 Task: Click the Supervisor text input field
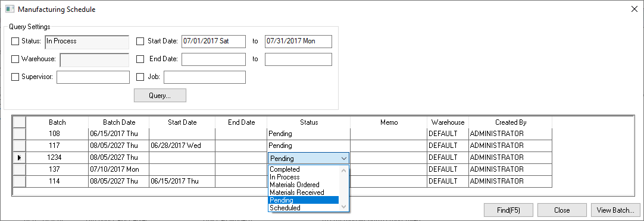coord(93,77)
